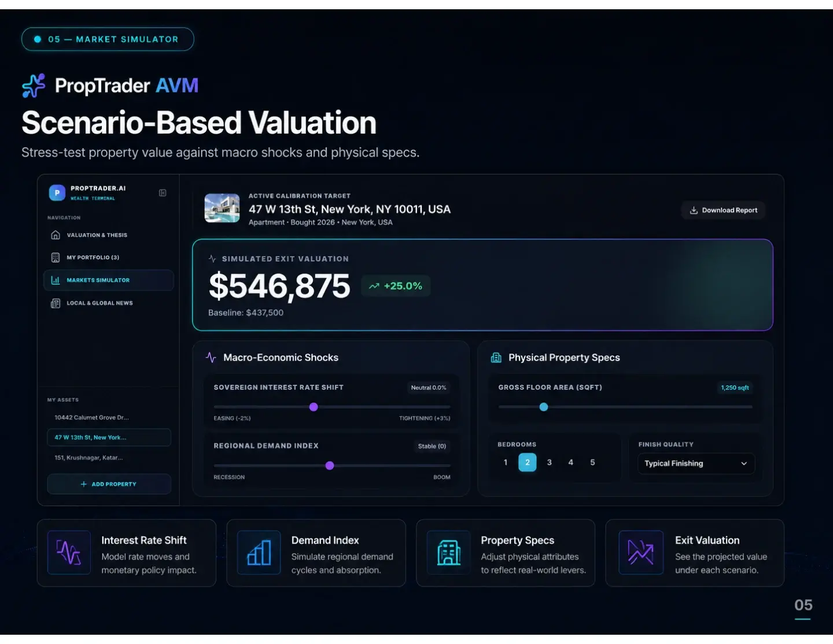This screenshot has height=644, width=833.
Task: Click the download icon in Download Report
Action: [x=694, y=210]
